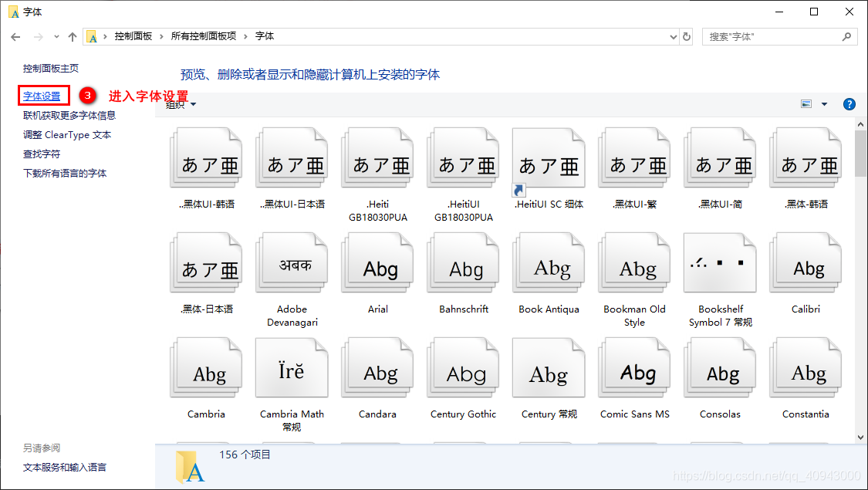Open 字体设置 link
The image size is (868, 490).
(42, 96)
